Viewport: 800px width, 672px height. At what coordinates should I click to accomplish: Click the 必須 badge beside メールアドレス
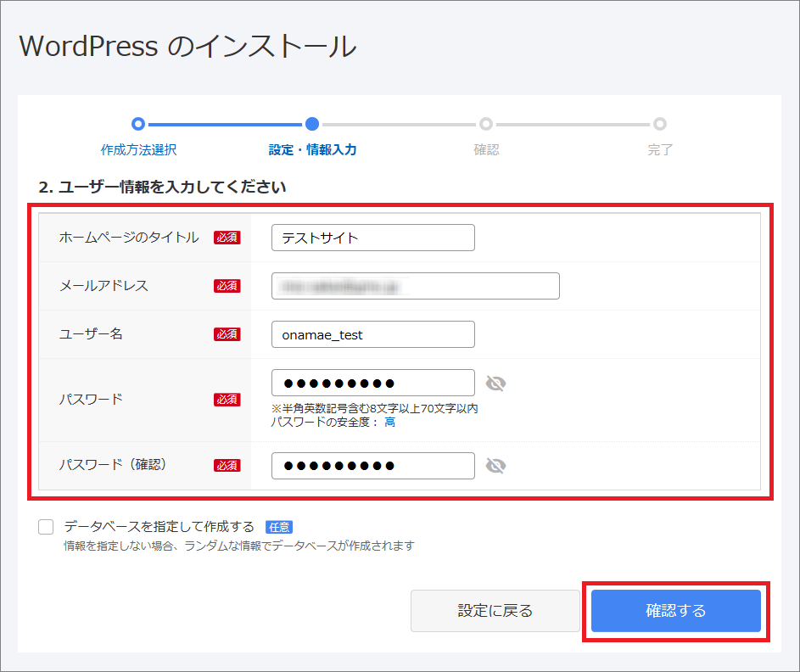(227, 286)
